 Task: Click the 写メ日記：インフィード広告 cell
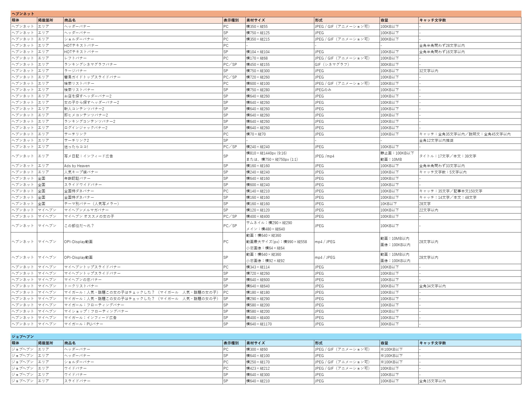pyautogui.click(x=88, y=156)
